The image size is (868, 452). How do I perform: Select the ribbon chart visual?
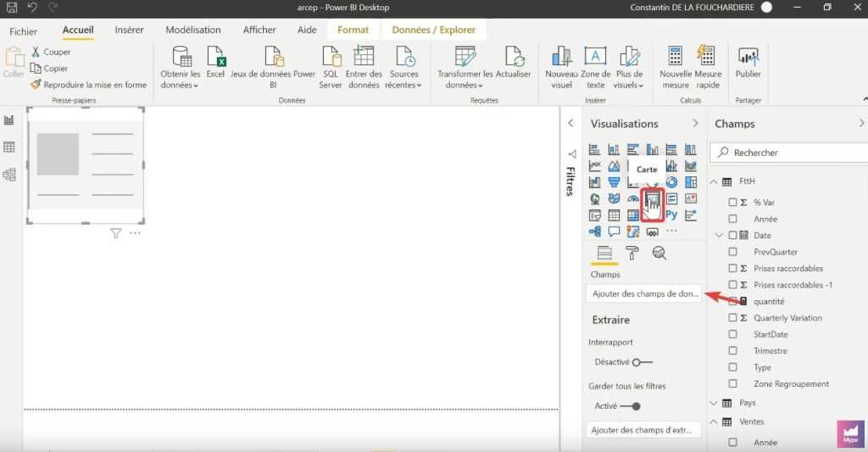pos(690,165)
